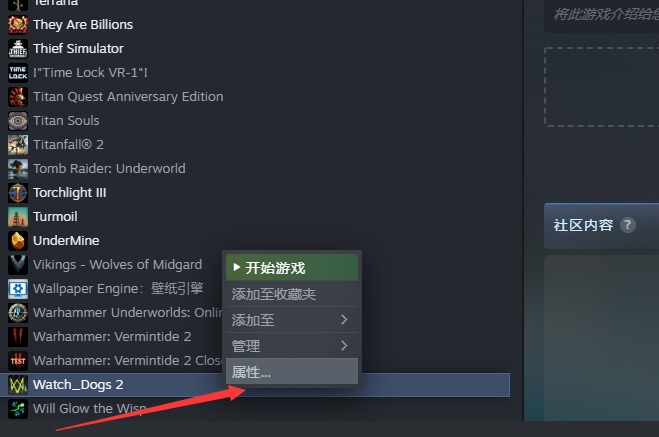Click the Wallpaper Engine icon
Viewport: 659px width, 437px height.
[18, 289]
